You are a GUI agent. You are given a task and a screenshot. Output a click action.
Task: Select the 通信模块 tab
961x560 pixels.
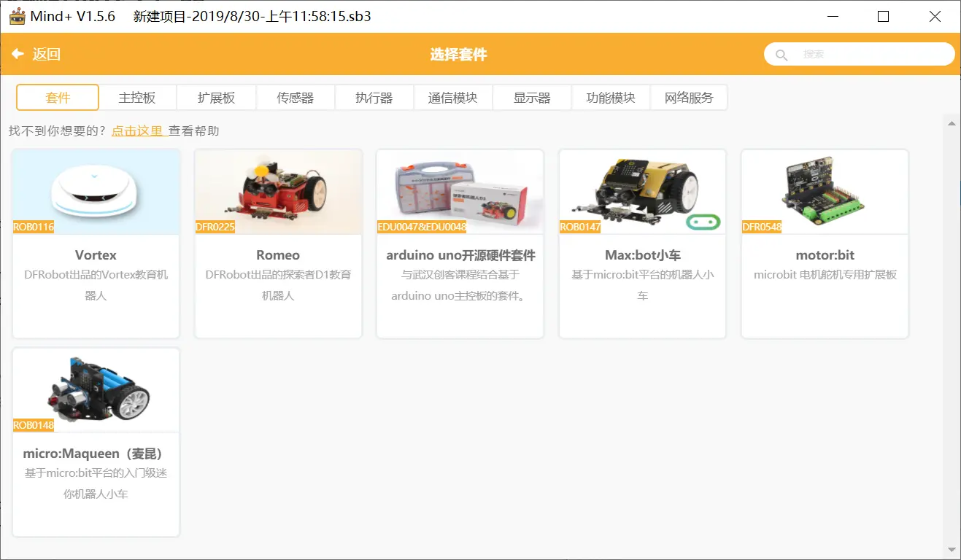click(452, 98)
